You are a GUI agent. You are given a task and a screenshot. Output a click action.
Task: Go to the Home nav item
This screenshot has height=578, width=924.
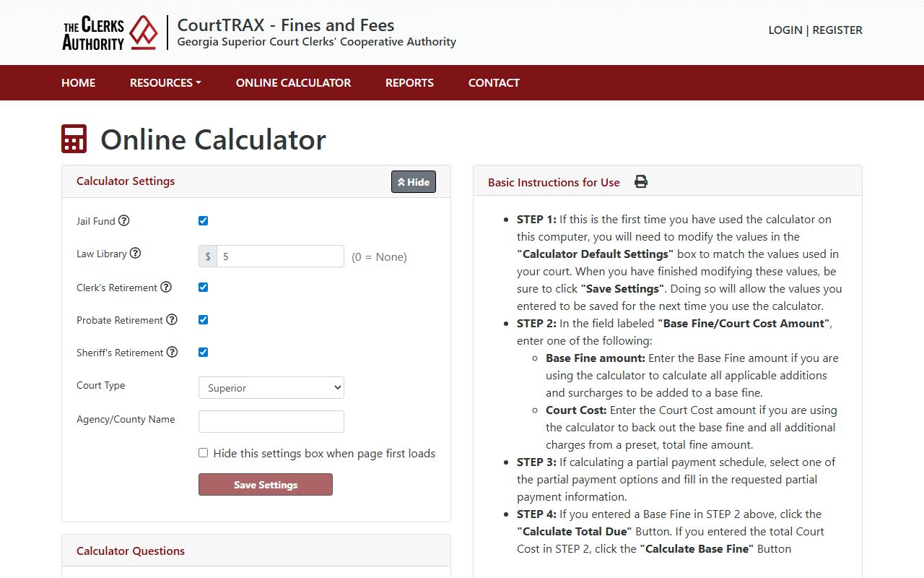pos(79,82)
